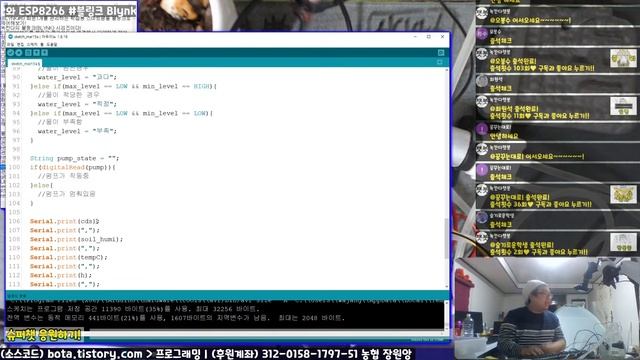Screen dimensions: 640x360
Task: Click the webcam feed of the presenter
Action: pos(547,308)
